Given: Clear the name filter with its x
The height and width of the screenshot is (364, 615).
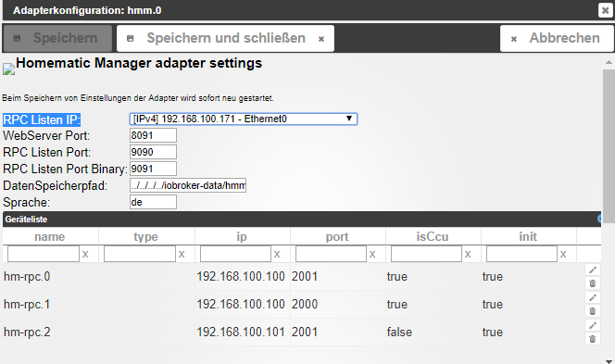Looking at the screenshot, I should [x=85, y=254].
